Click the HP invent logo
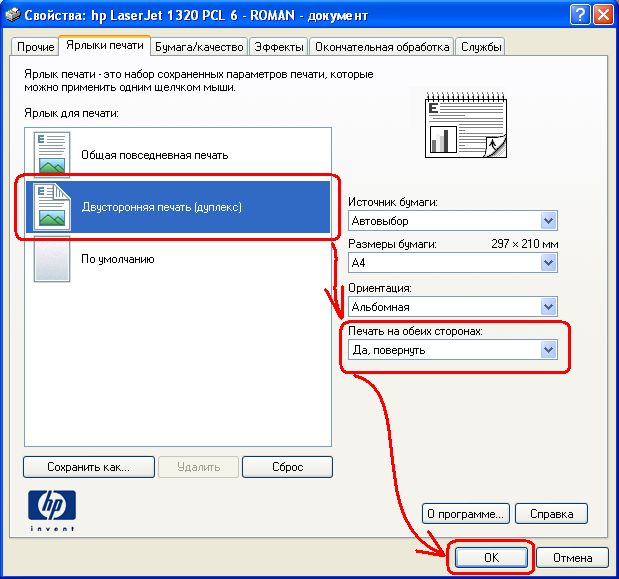The image size is (619, 579). [52, 510]
